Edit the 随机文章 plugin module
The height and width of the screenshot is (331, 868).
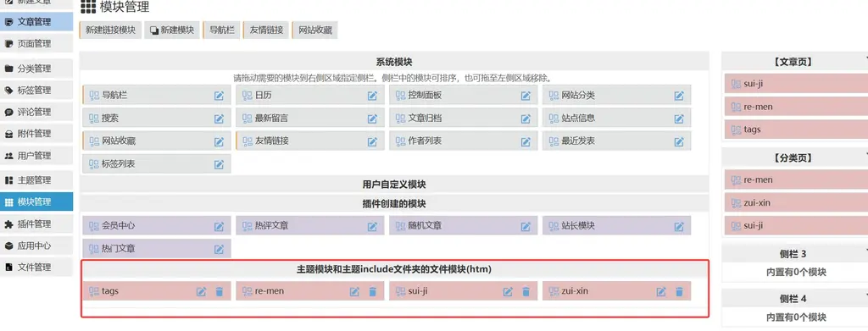[526, 226]
